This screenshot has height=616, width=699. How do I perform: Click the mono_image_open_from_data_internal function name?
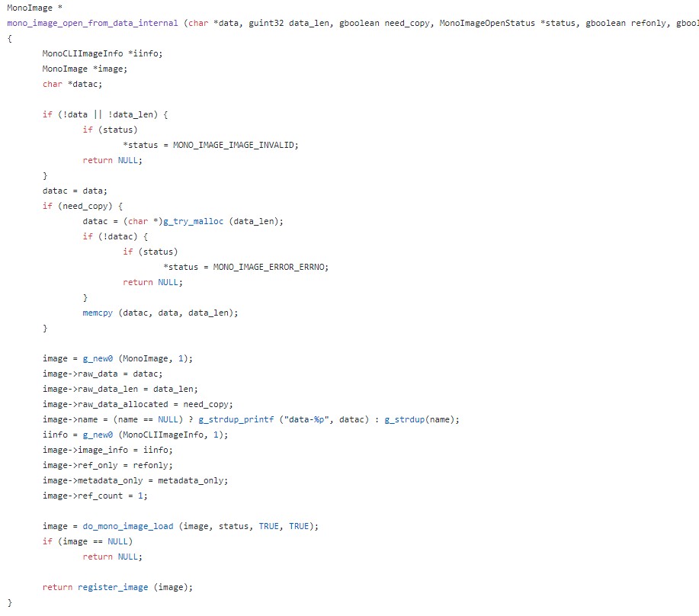coord(93,23)
